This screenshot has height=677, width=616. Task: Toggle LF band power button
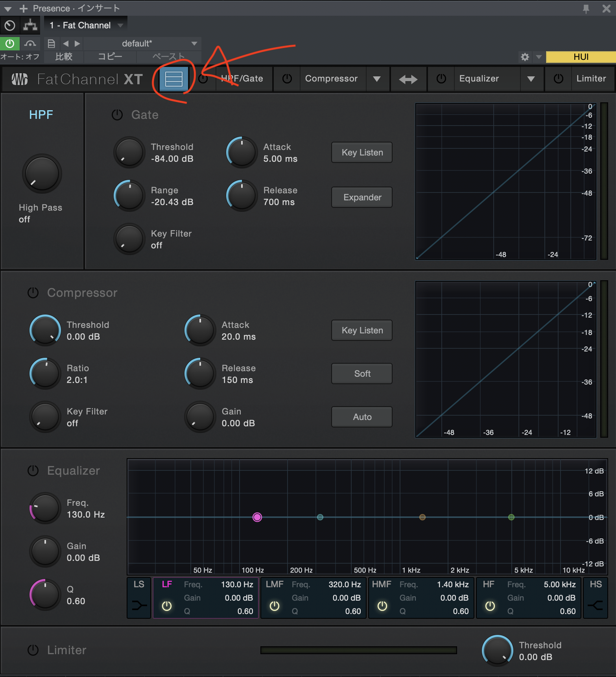(x=167, y=606)
